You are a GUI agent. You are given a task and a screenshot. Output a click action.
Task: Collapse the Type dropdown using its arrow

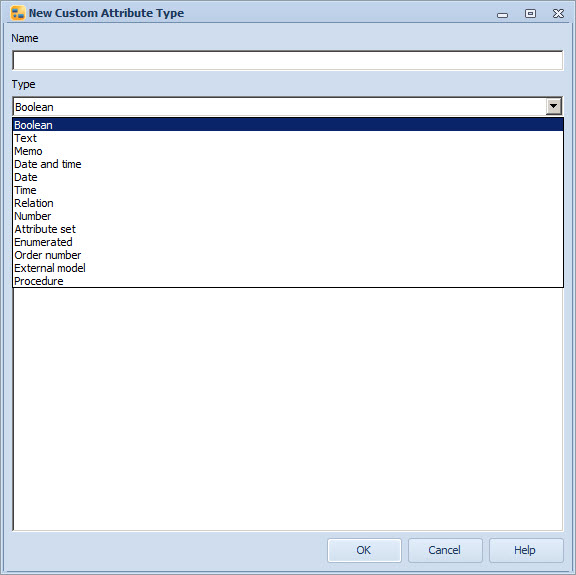pyautogui.click(x=554, y=107)
